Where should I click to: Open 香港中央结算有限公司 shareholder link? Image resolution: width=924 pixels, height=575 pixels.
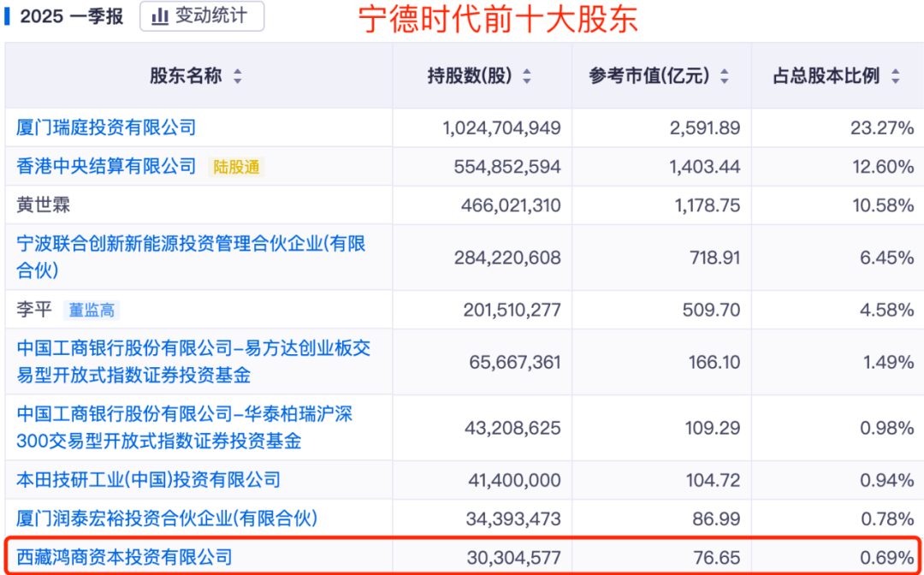(x=106, y=166)
